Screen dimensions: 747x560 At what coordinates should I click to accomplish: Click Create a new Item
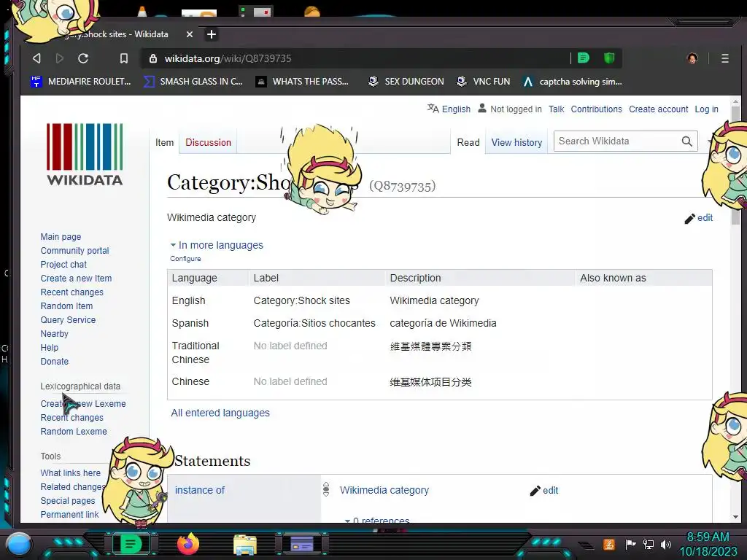tap(76, 278)
